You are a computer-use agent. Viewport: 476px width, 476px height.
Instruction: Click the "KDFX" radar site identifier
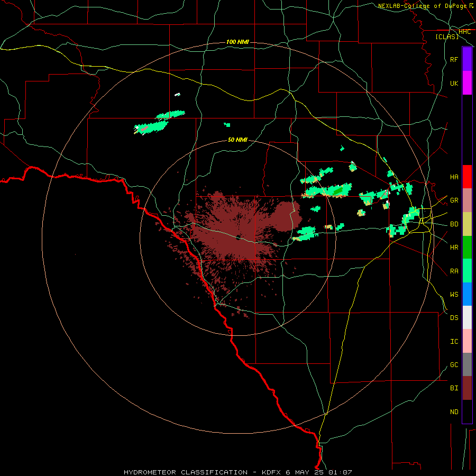271,472
